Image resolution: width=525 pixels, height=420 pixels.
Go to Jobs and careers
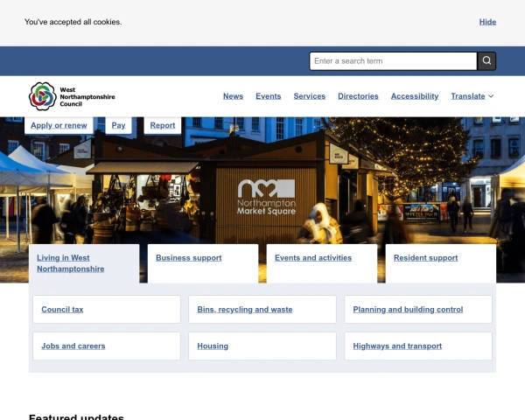tap(107, 346)
